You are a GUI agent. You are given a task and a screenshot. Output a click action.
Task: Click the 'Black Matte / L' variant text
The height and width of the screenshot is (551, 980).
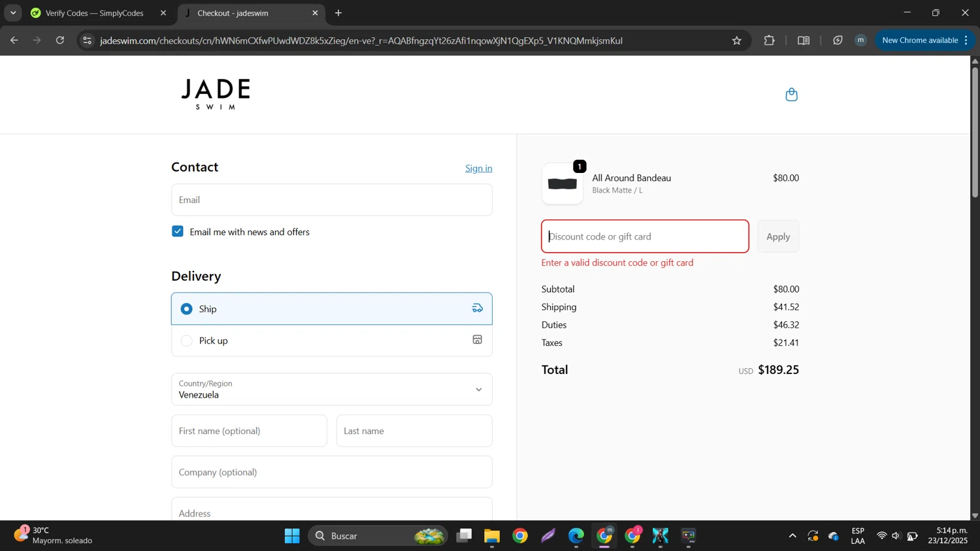[617, 190]
